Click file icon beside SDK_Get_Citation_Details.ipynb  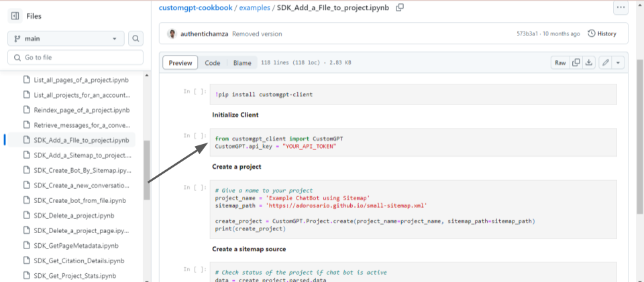click(27, 261)
